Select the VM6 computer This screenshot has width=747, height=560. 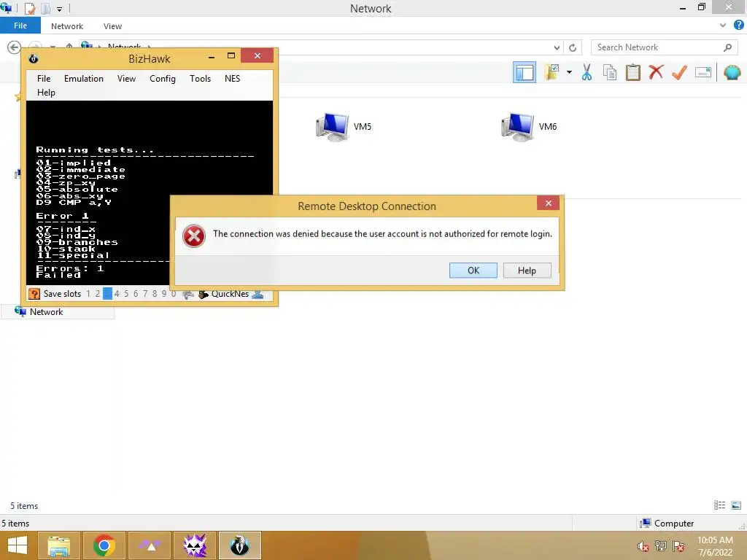pos(529,127)
